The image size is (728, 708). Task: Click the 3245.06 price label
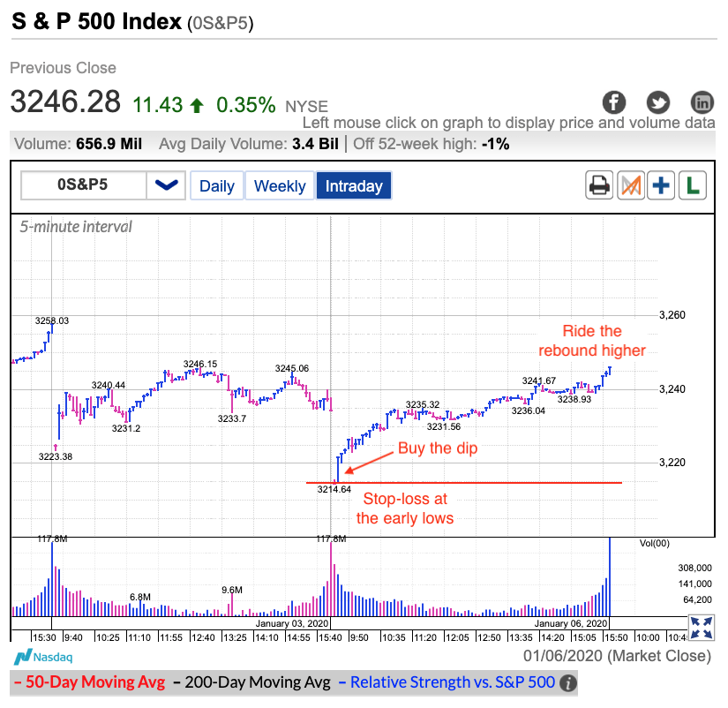[x=292, y=368]
